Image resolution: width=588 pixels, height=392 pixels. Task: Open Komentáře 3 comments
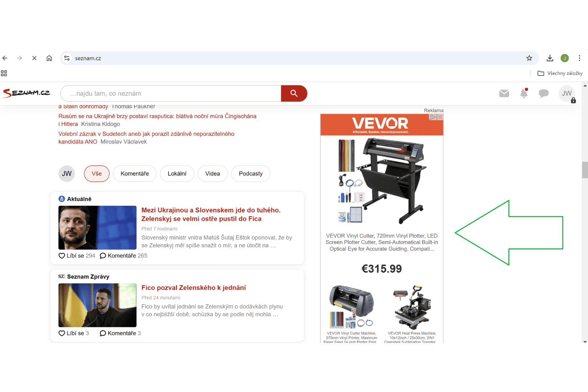(120, 333)
